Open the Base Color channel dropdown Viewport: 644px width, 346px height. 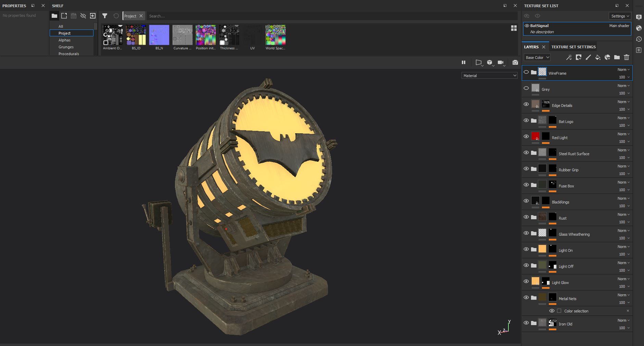coord(536,57)
